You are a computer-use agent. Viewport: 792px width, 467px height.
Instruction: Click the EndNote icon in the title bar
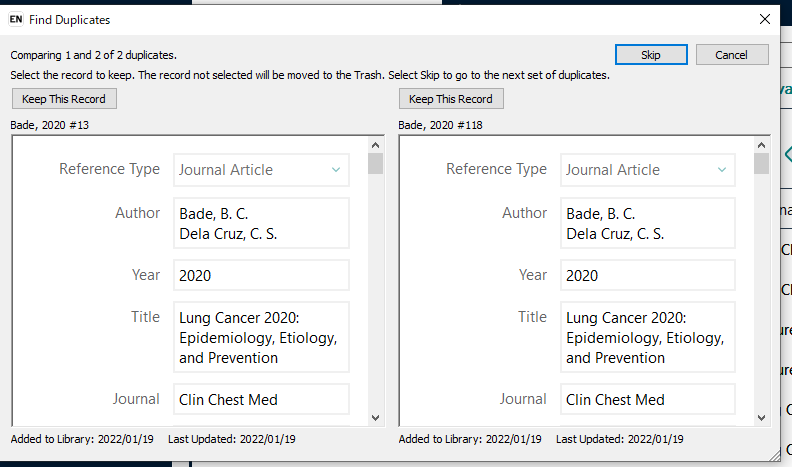click(16, 19)
